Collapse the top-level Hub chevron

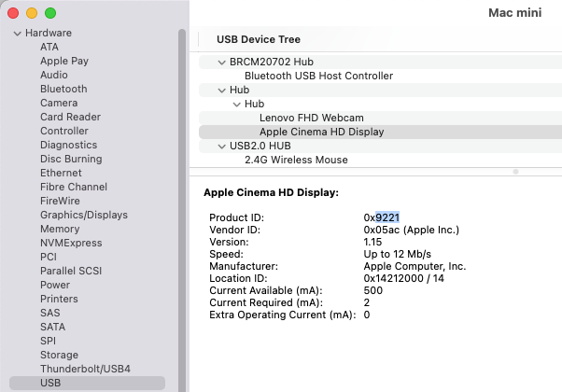222,91
